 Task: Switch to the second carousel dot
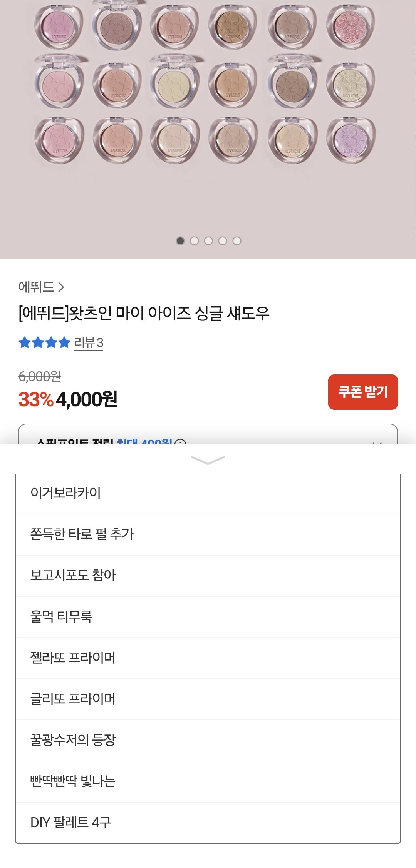pos(195,241)
